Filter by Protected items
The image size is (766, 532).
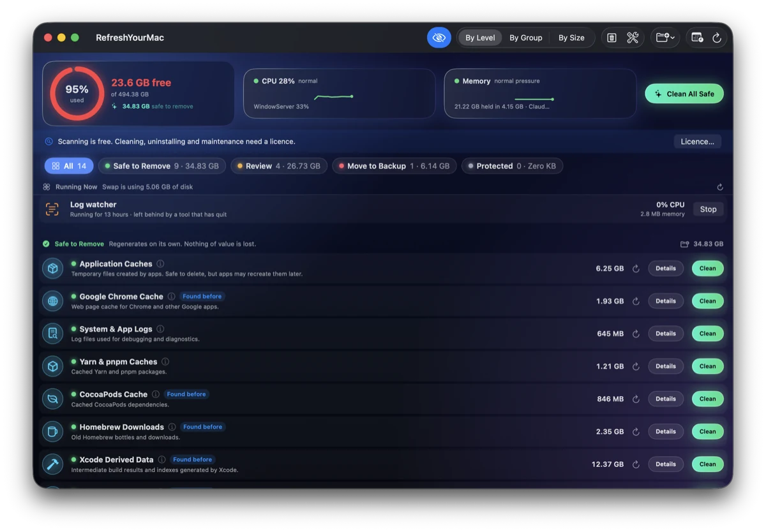[512, 166]
